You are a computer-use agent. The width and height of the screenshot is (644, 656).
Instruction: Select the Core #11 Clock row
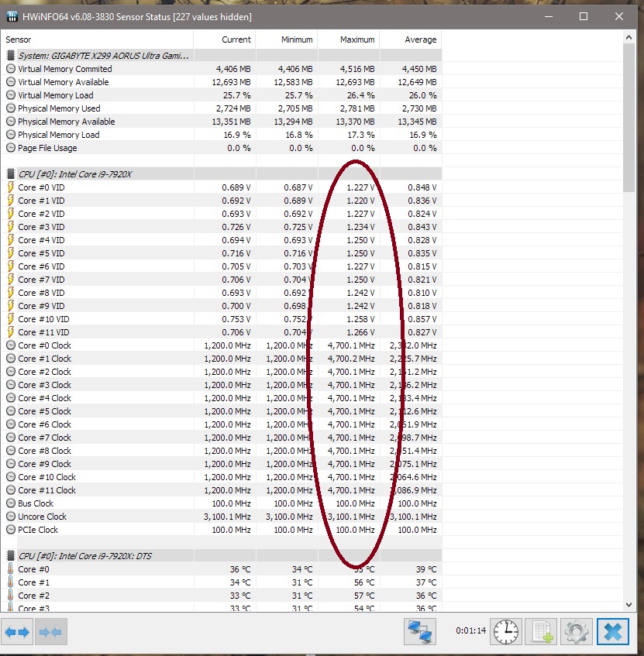tap(222, 490)
